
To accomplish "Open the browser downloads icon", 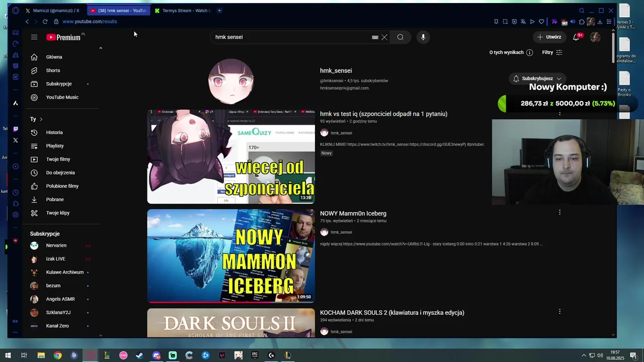I will (600, 22).
